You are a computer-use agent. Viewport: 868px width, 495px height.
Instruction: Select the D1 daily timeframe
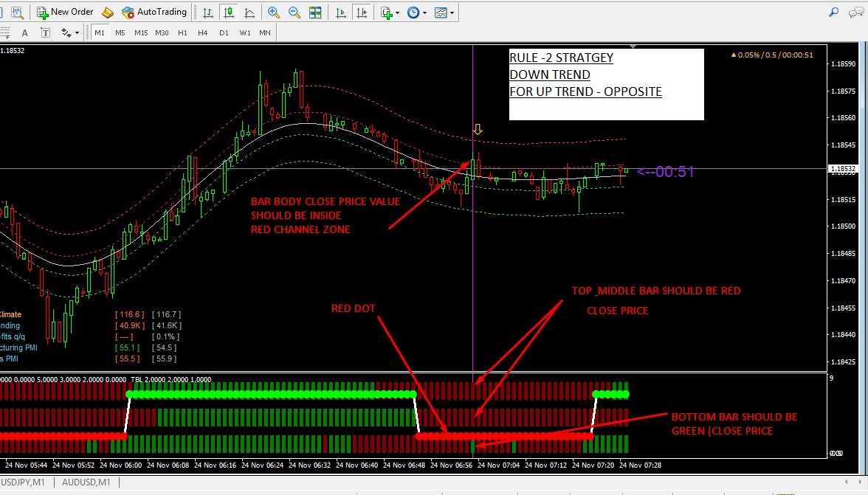coord(224,32)
